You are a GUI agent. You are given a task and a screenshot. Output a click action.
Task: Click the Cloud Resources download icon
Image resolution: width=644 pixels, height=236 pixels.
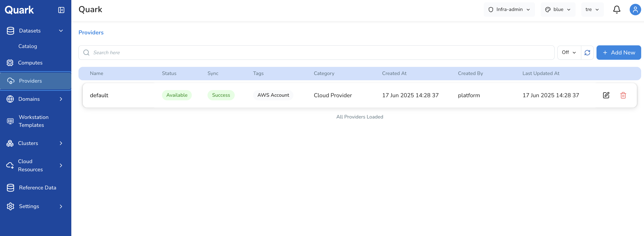pos(10,166)
